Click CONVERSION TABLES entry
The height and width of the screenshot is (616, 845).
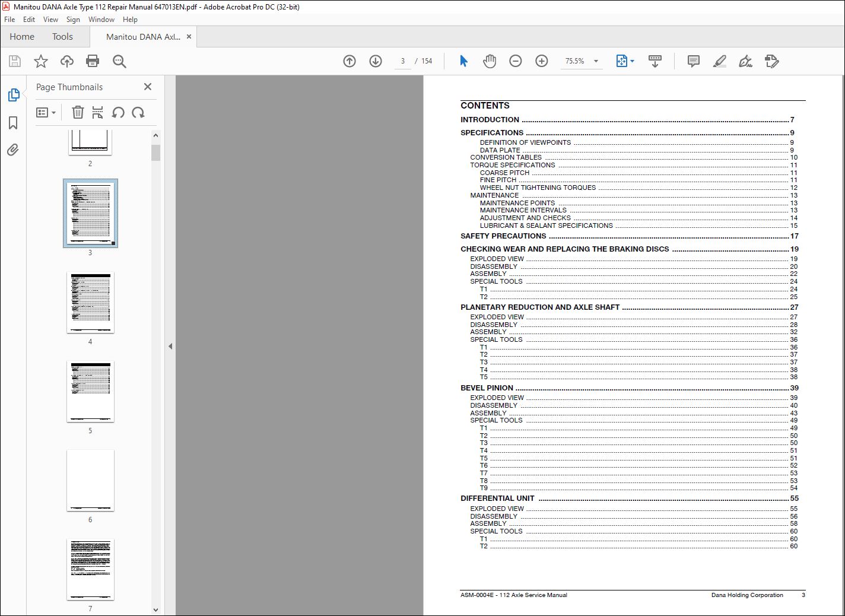point(634,157)
